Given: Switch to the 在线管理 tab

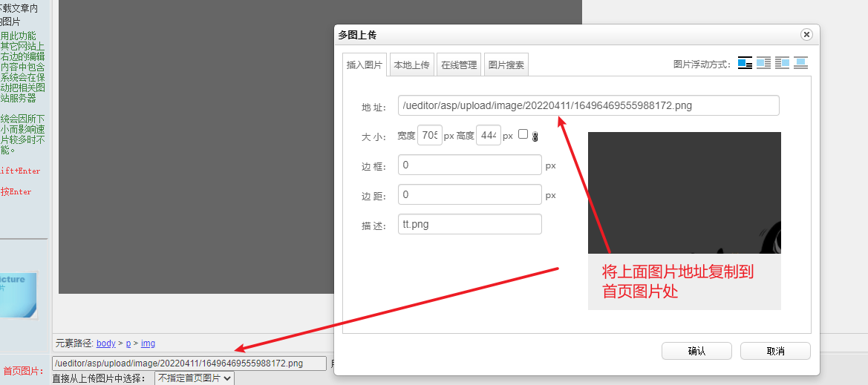Looking at the screenshot, I should click(x=459, y=65).
